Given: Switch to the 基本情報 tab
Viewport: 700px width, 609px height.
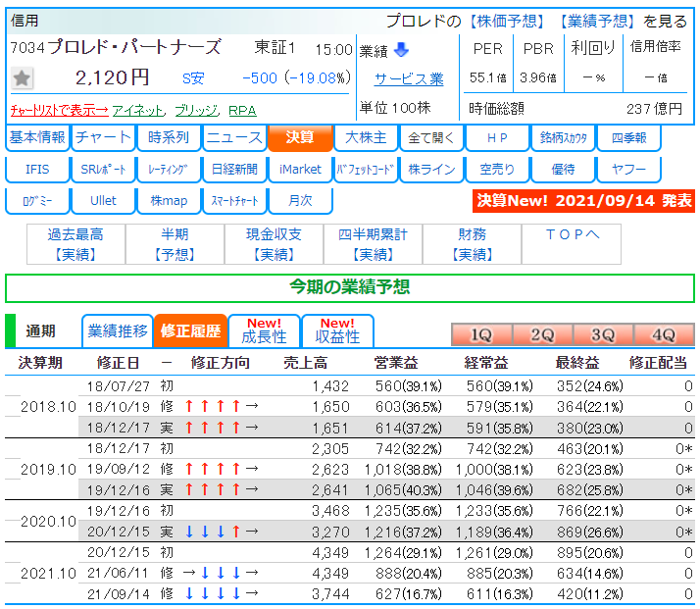Looking at the screenshot, I should [37, 138].
